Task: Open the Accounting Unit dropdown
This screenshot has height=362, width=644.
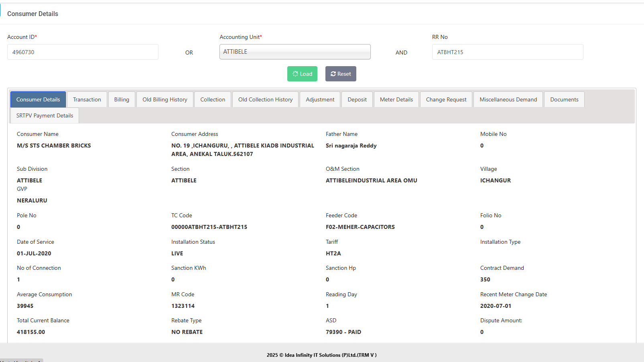Action: [295, 52]
